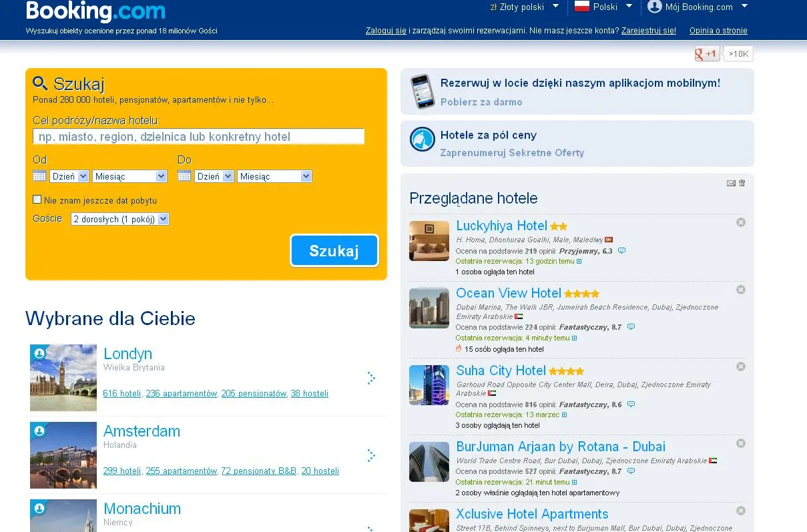Click the 'Zarejestruj się!' register link
Viewport: 807px width, 532px height.
coord(649,31)
